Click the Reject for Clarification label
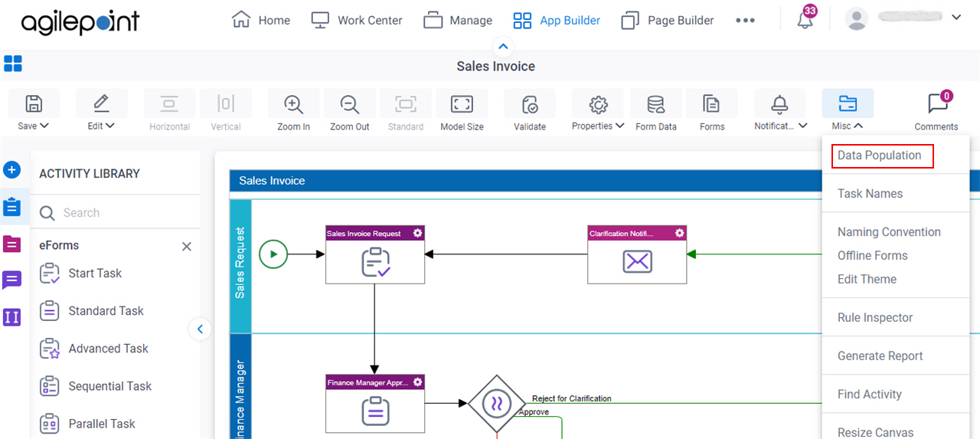 coord(572,398)
